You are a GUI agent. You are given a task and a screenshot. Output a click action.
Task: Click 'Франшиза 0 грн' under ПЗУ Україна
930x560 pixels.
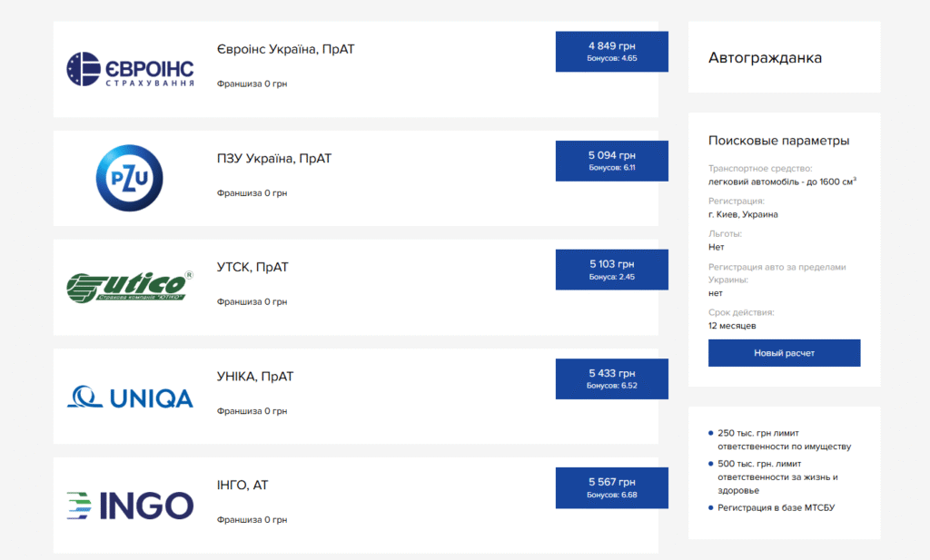tap(252, 192)
